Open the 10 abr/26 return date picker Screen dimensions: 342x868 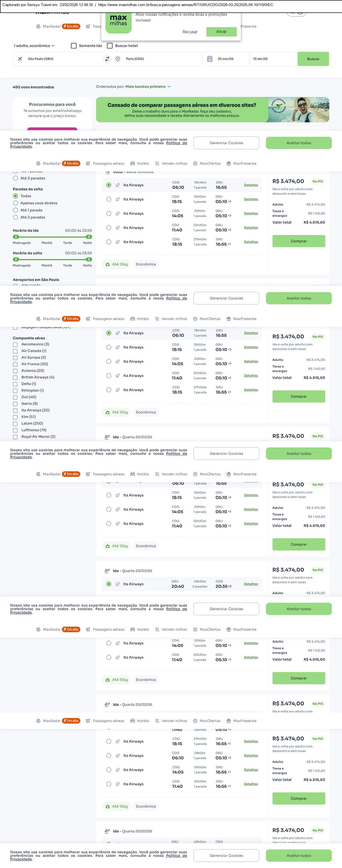[273, 59]
